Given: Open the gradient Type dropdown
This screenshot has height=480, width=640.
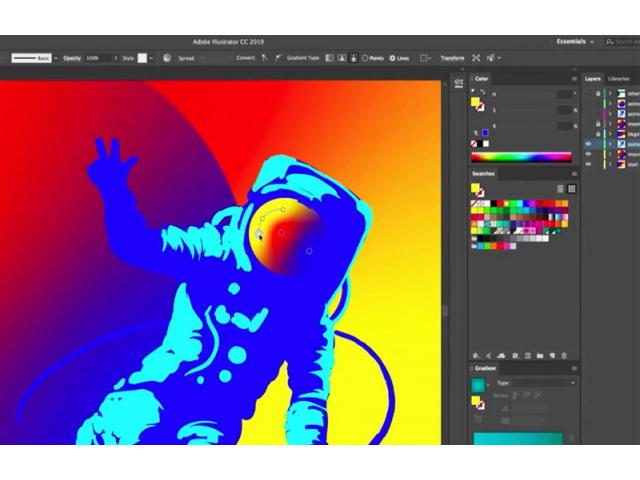Looking at the screenshot, I should click(x=543, y=383).
